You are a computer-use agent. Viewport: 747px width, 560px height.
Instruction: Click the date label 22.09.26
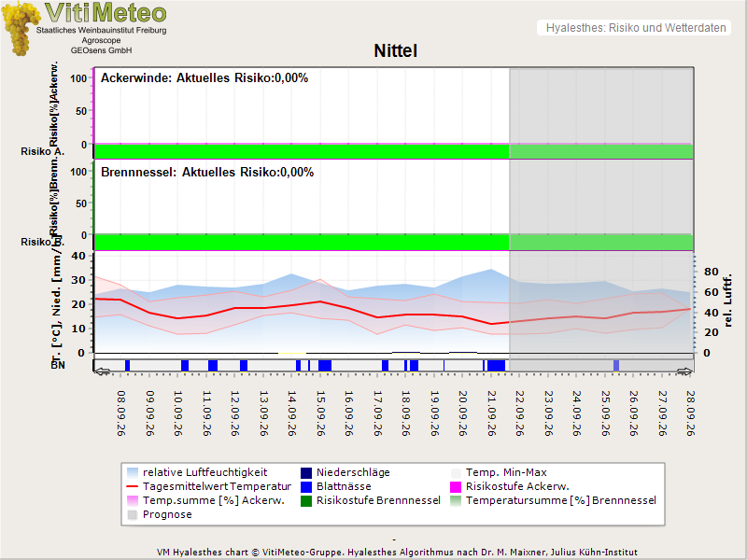(x=520, y=413)
